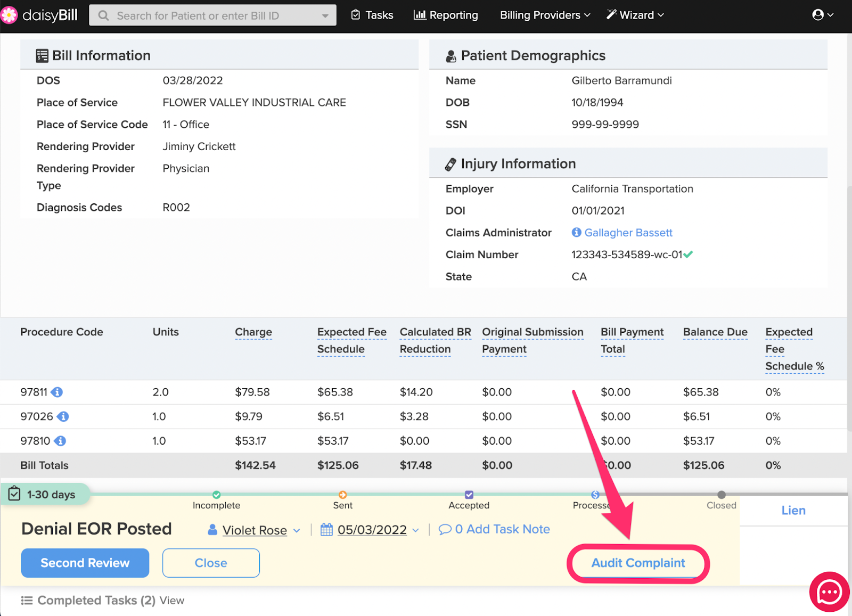Click the daisyBill flower logo
852x616 pixels.
pyautogui.click(x=9, y=15)
